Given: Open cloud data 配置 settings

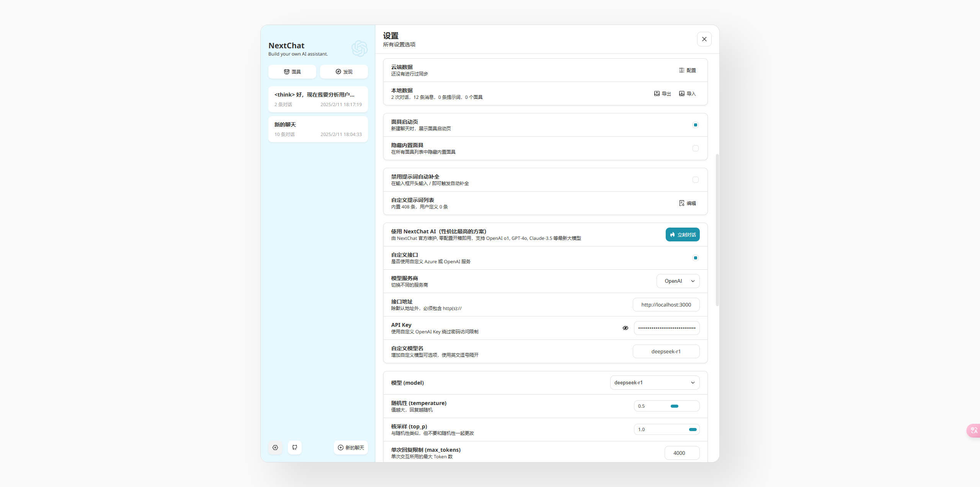Looking at the screenshot, I should 688,70.
